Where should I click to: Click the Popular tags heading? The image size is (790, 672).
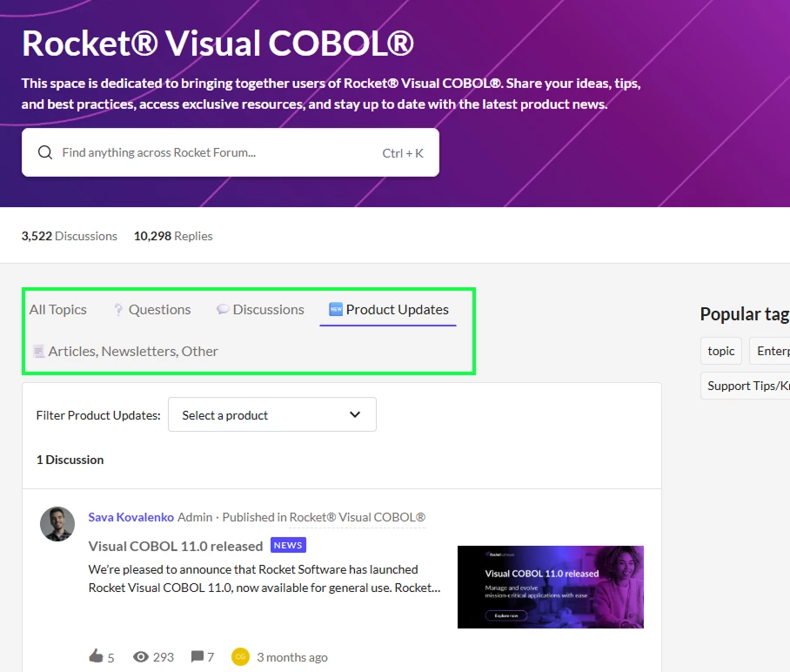tap(745, 314)
